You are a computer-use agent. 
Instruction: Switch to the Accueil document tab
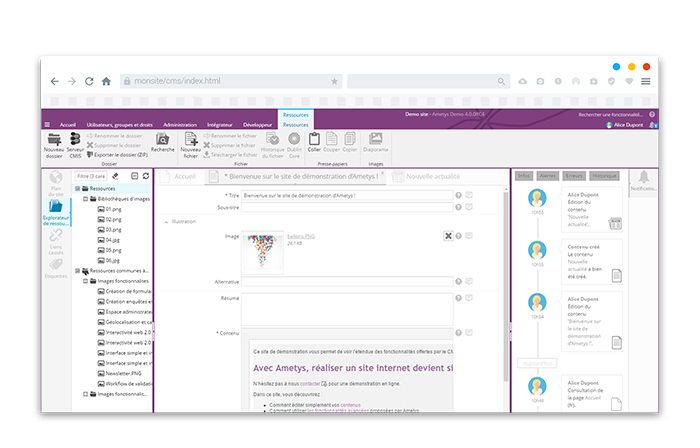point(181,176)
